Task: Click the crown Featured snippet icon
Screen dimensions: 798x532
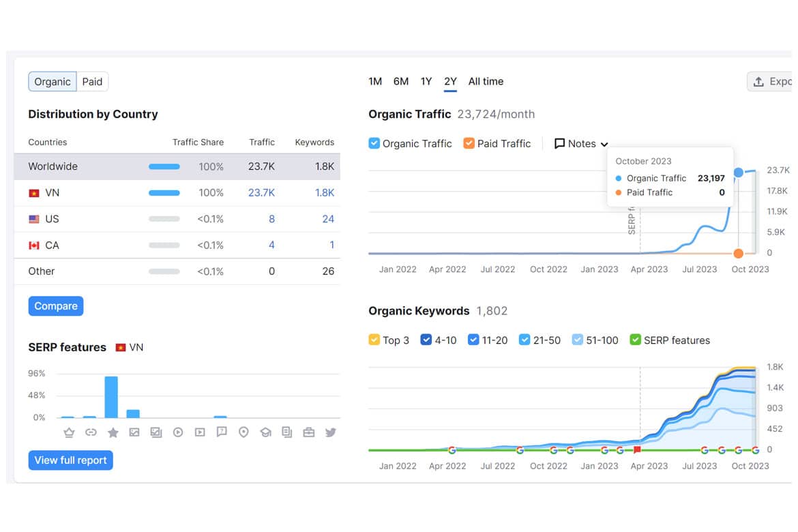Action: (x=69, y=432)
